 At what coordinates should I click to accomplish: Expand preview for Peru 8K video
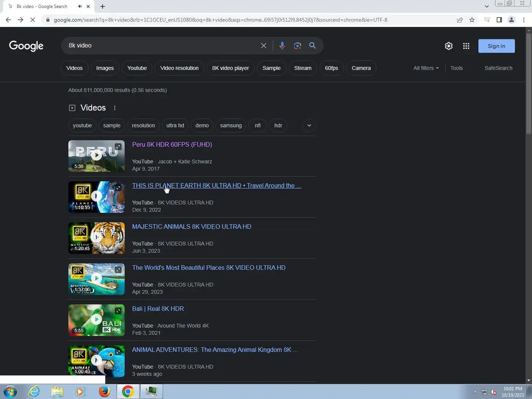118,146
